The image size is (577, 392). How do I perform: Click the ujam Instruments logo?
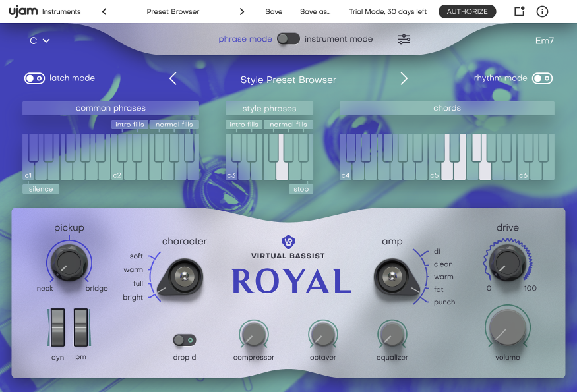45,11
